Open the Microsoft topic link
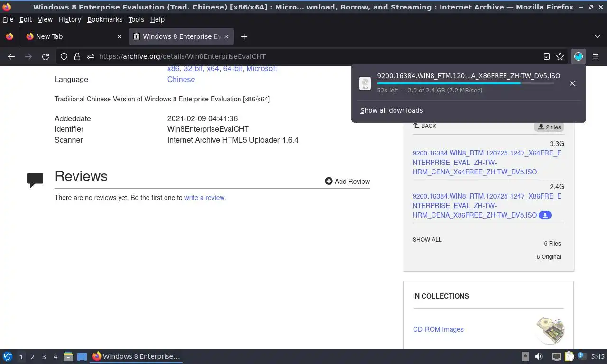 pos(261,69)
